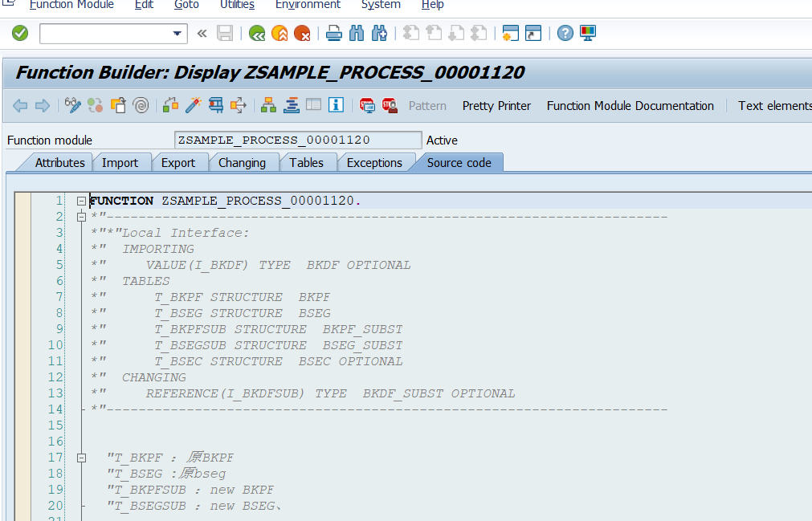Click the Print icon
The width and height of the screenshot is (812, 521).
point(334,34)
